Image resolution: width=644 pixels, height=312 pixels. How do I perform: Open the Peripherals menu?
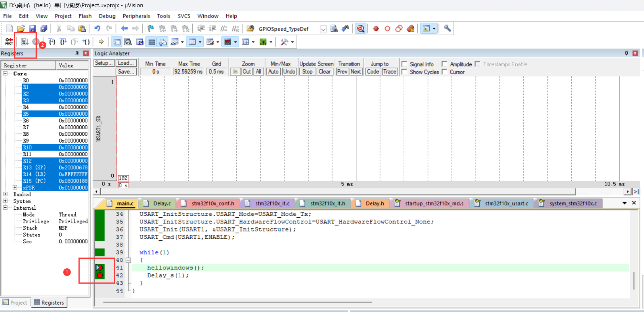coord(136,16)
